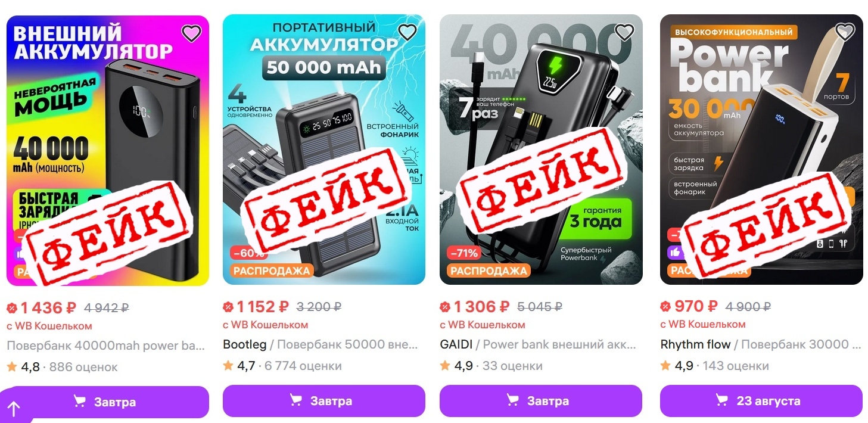Click heart icon on Rhythm flow power bank
The height and width of the screenshot is (423, 868).
coord(845,32)
